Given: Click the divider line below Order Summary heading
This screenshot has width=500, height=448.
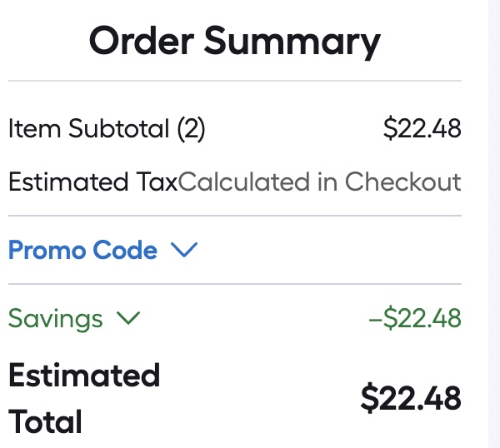Looking at the screenshot, I should (x=234, y=81).
